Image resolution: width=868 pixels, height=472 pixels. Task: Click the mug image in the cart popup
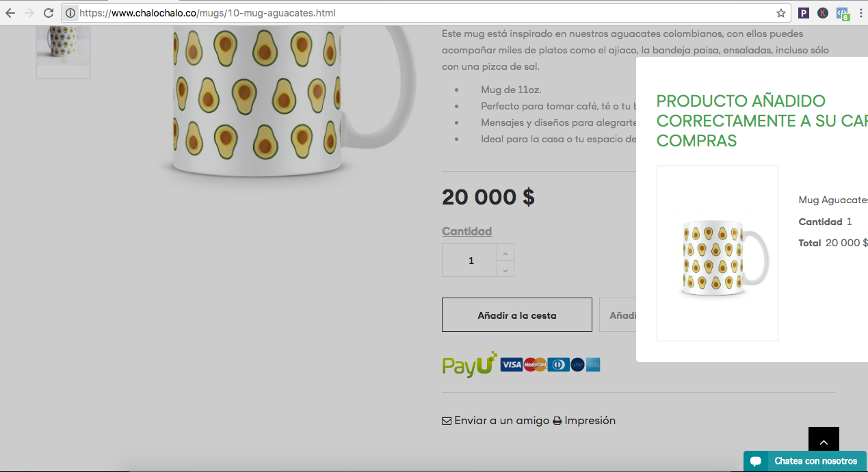point(718,253)
